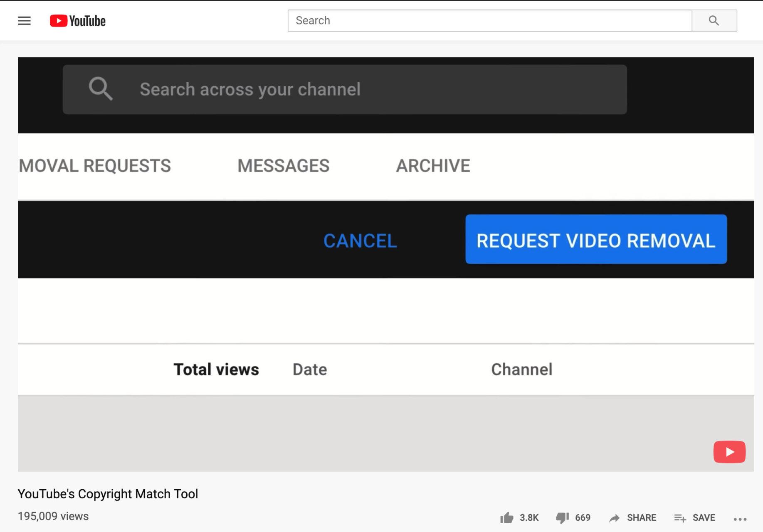Open the three-dot more actions menu
763x532 pixels.
point(740,519)
